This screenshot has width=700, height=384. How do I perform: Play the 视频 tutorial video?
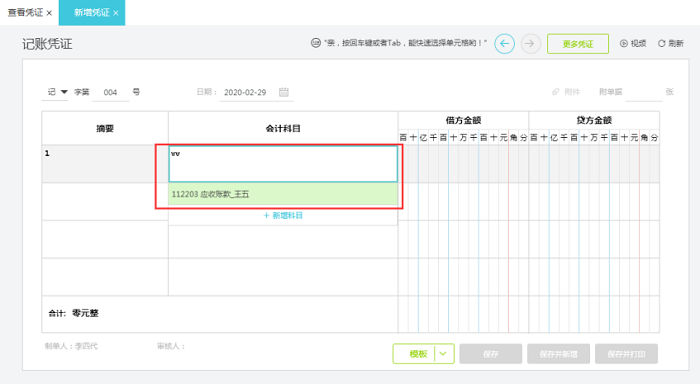[633, 43]
